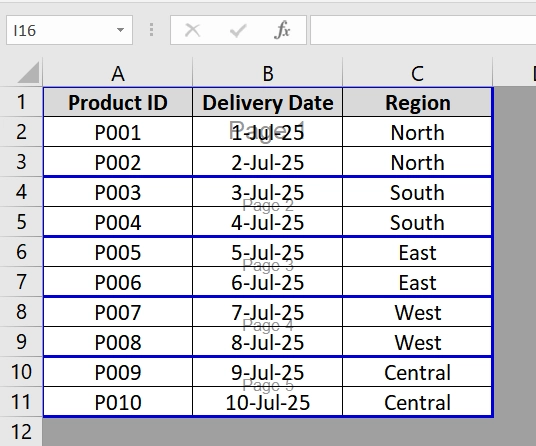Open the Name Box dropdown arrow
Screen dimensions: 536x446
click(120, 30)
